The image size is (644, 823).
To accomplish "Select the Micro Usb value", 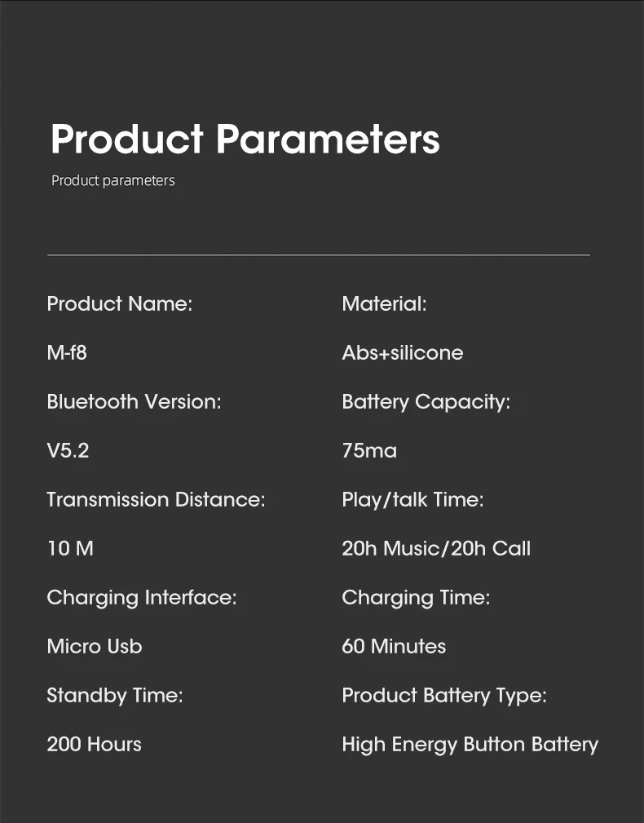I will [x=95, y=647].
